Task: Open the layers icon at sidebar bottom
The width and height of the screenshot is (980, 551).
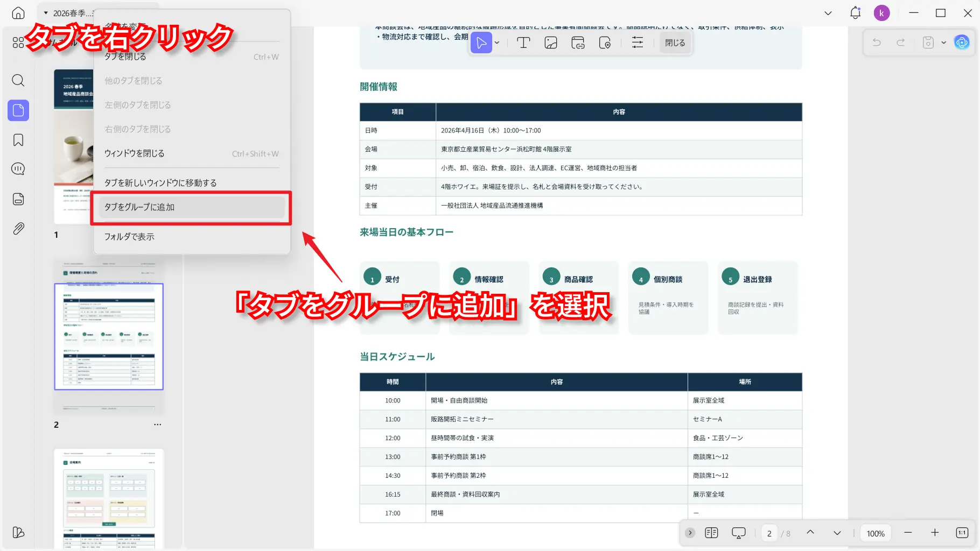Action: click(x=18, y=532)
